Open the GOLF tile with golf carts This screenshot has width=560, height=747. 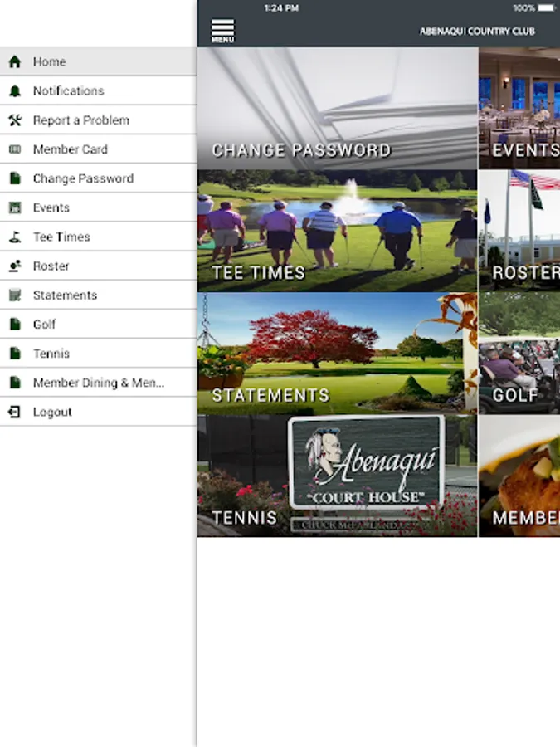pos(519,353)
